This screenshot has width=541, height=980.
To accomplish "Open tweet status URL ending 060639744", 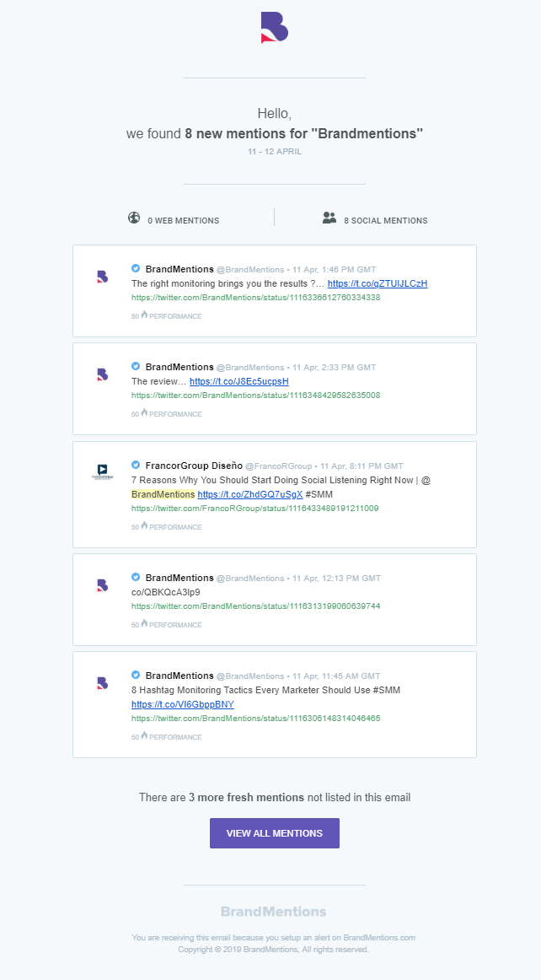I will click(255, 606).
